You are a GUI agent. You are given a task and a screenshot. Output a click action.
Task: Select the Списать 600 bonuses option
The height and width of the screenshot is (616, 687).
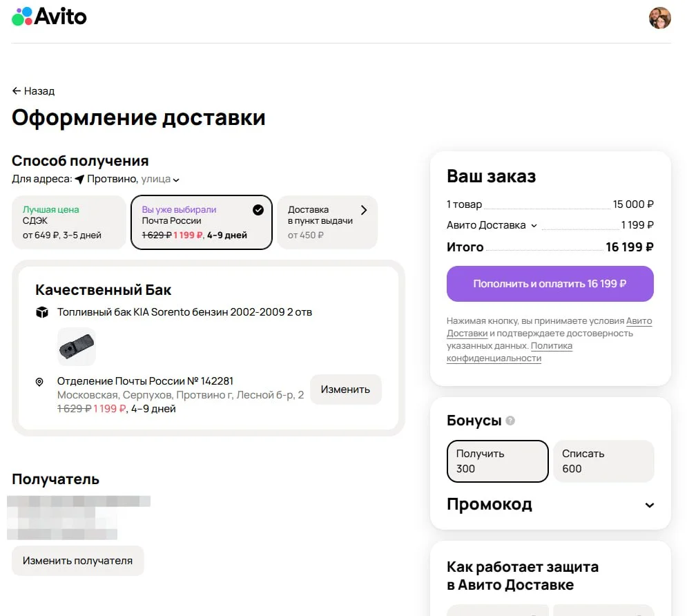pos(603,461)
